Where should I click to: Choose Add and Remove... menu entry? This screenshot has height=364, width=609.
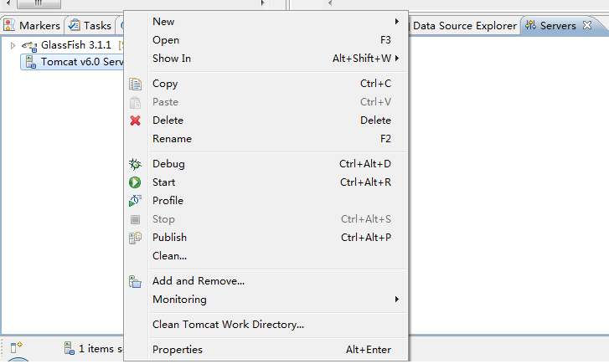coord(276,280)
